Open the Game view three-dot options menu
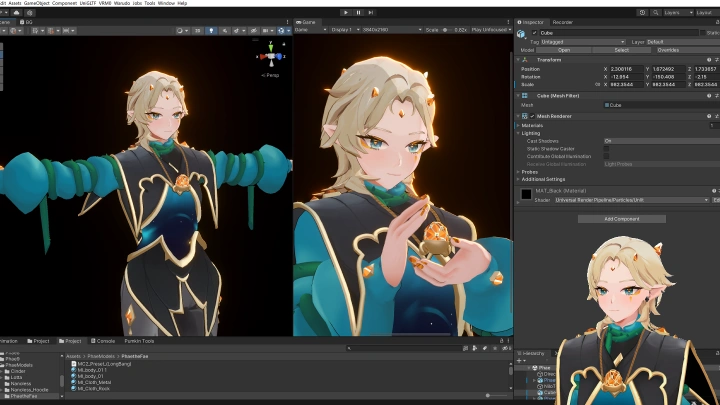The width and height of the screenshot is (720, 405). 508,22
